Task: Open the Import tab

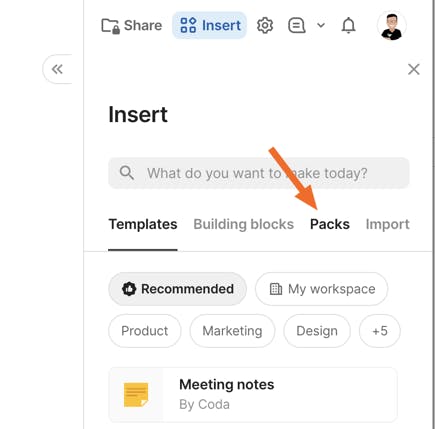Action: point(387,224)
